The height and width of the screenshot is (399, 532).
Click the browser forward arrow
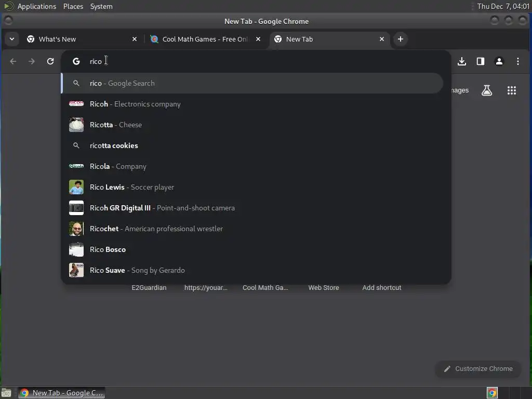32,61
